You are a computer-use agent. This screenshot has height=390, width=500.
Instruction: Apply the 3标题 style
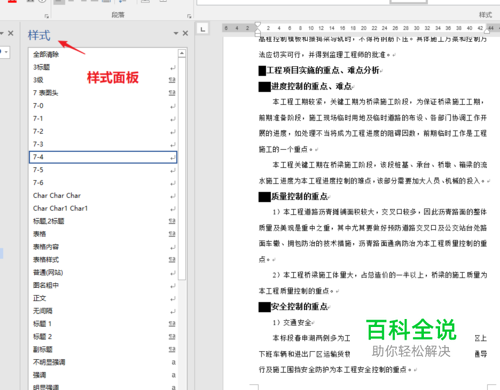103,67
